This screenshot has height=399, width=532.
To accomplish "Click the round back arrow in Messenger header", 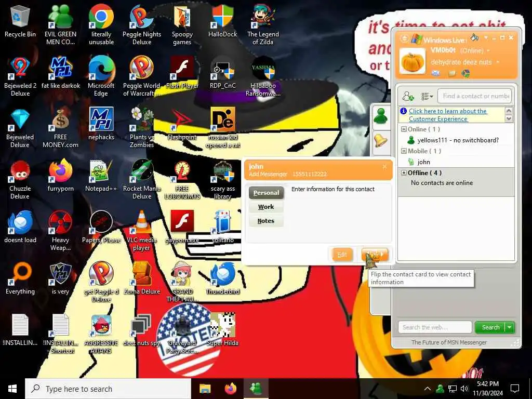I will tap(404, 38).
